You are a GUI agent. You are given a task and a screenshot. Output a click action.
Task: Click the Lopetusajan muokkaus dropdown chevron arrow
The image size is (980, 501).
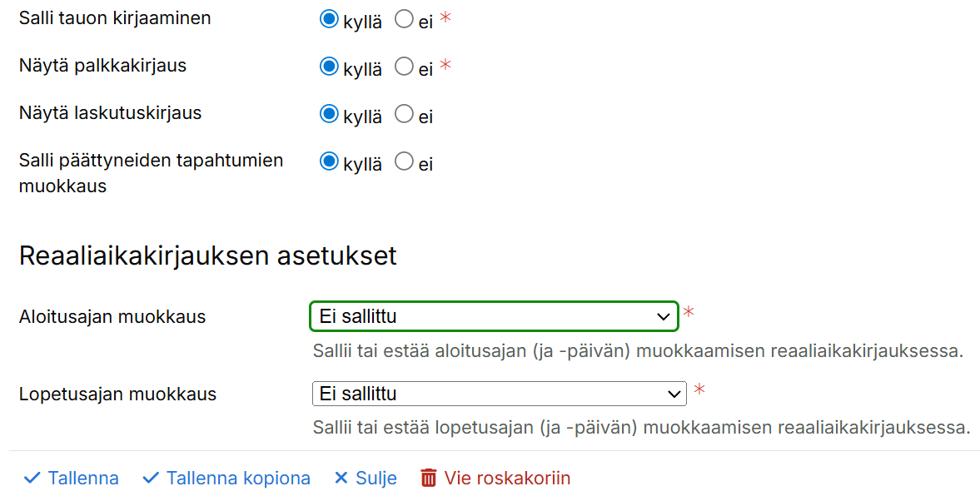point(674,394)
